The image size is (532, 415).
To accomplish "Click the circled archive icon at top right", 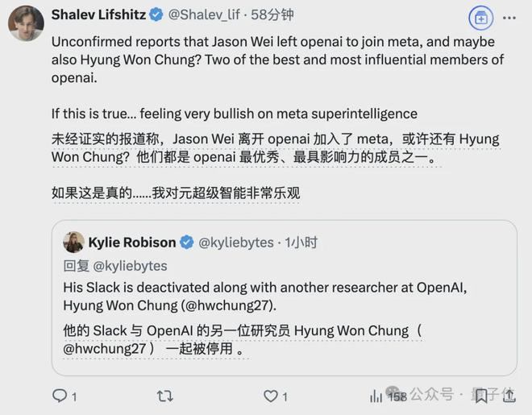I will [480, 17].
